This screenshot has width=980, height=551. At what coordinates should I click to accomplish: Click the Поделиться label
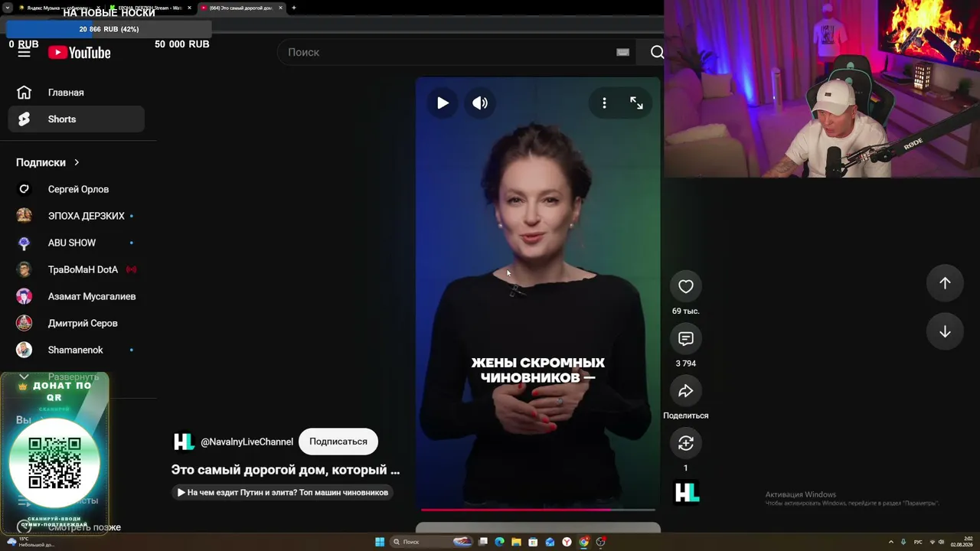point(686,416)
